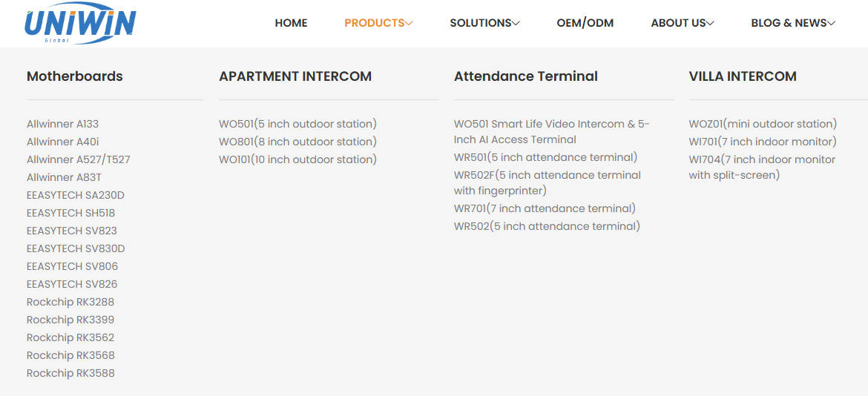Go to the HOME menu item
This screenshot has width=868, height=396.
[x=291, y=23]
